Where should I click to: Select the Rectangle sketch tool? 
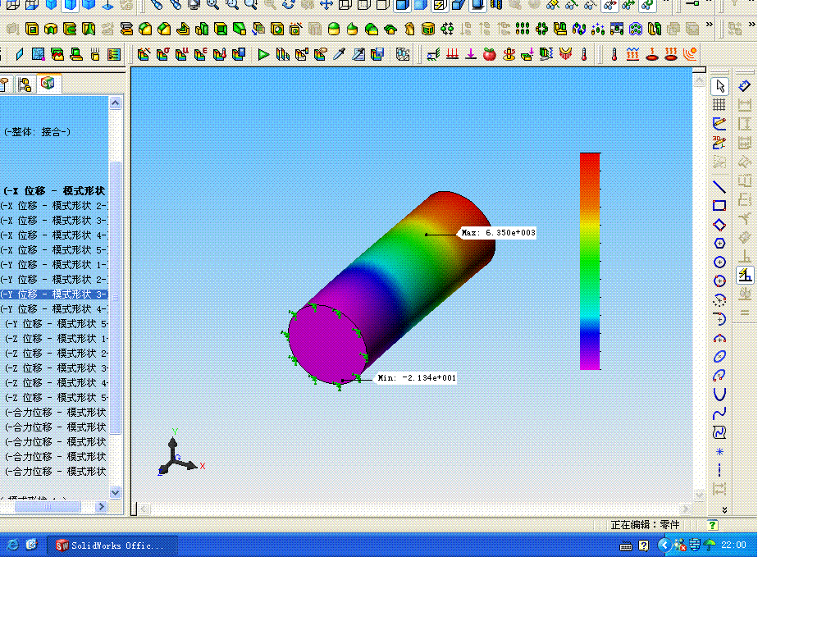coord(719,206)
